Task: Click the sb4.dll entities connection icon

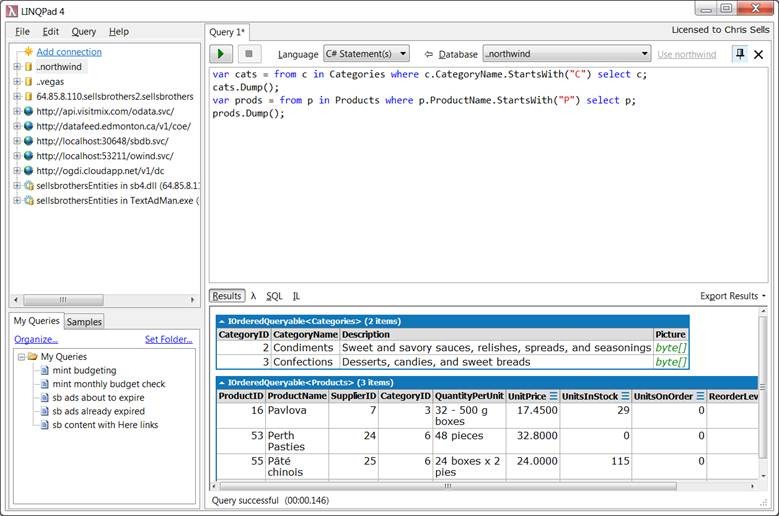Action: 29,186
